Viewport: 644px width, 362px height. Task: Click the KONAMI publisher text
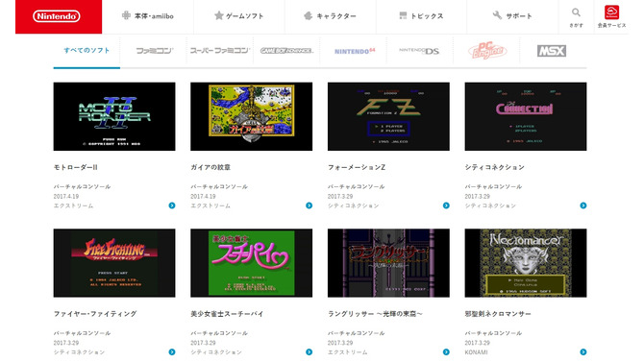477,352
